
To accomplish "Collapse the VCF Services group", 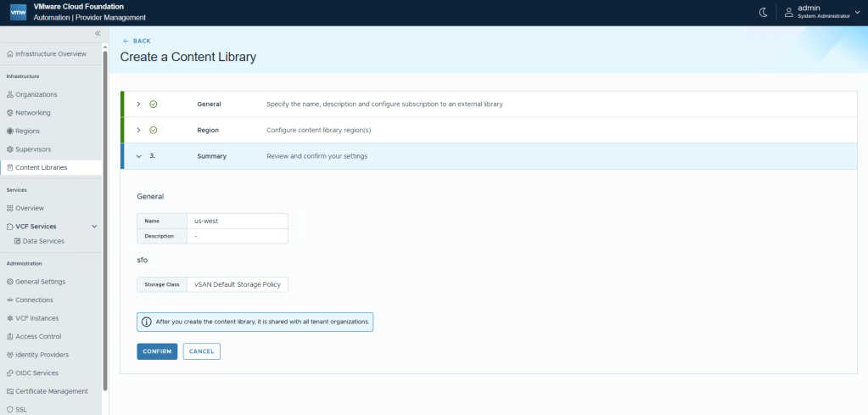I will click(x=94, y=227).
